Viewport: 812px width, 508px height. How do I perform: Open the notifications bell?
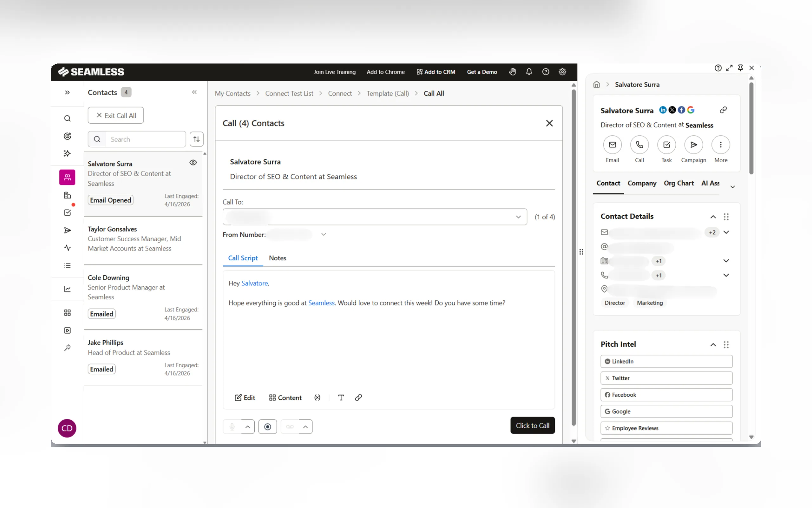tap(529, 71)
